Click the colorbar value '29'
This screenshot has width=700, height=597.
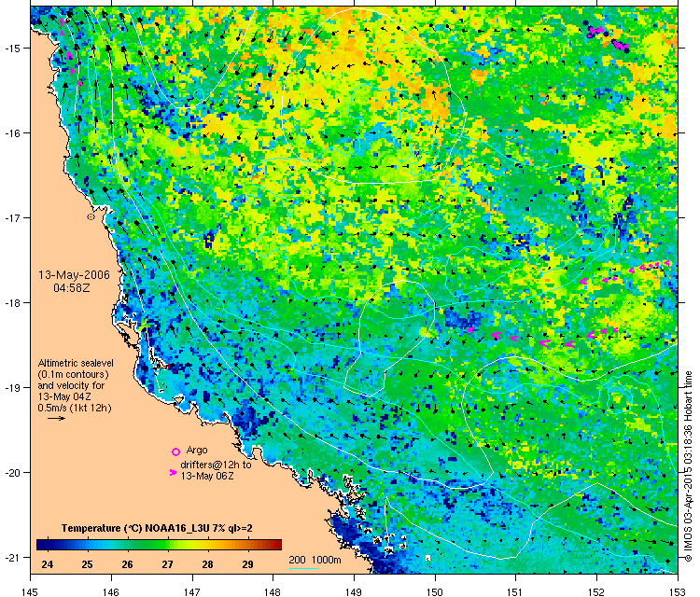247,565
